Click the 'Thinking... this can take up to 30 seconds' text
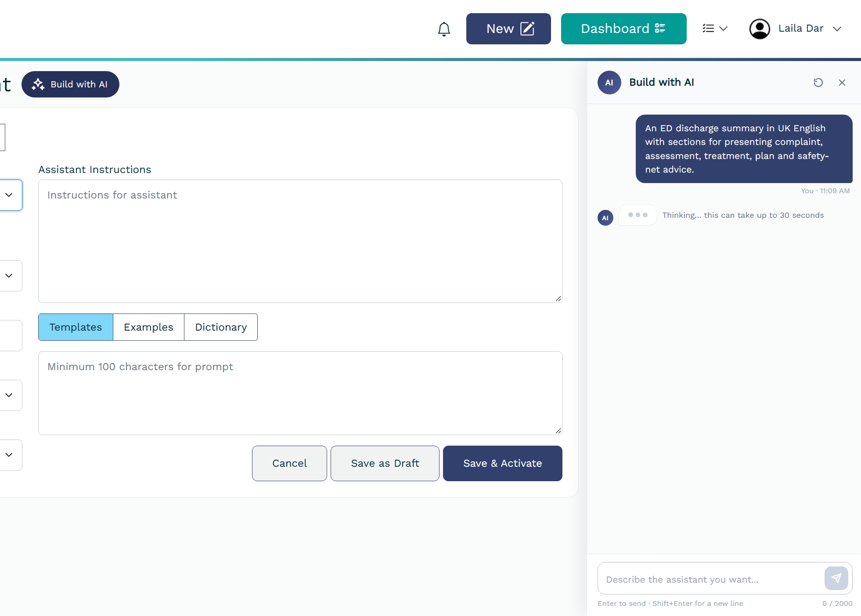861x616 pixels. click(x=743, y=215)
